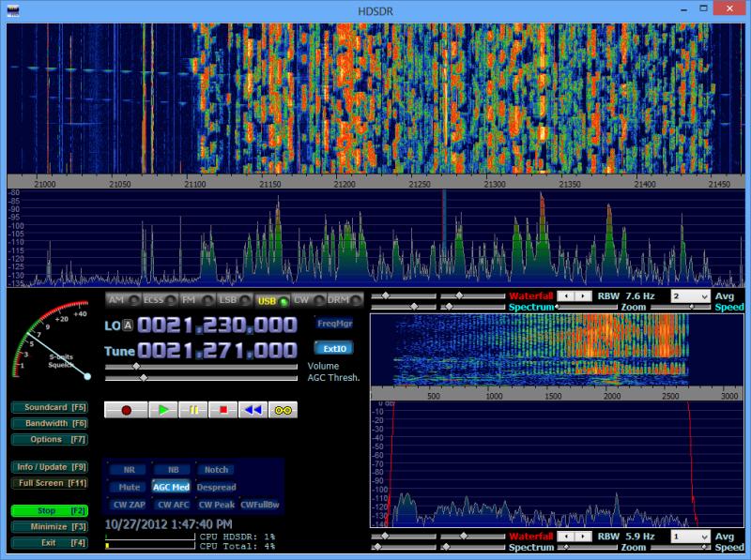
Task: Adjust the Volume slider
Action: tap(136, 365)
